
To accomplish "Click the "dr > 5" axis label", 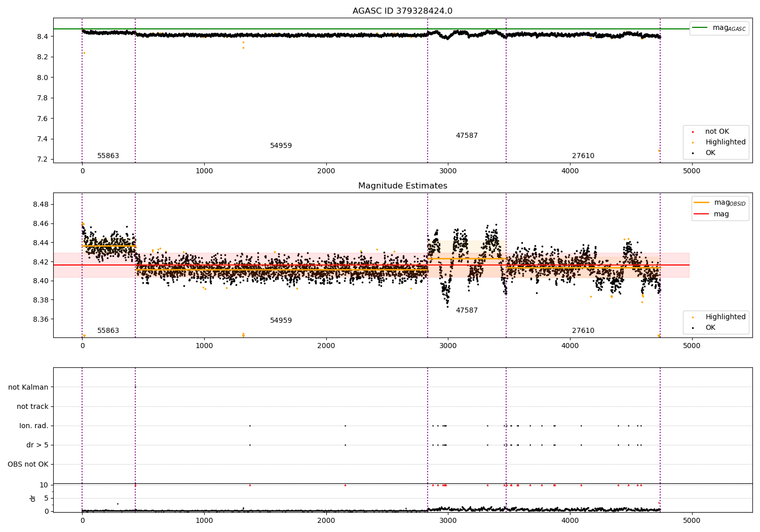I will (x=37, y=445).
